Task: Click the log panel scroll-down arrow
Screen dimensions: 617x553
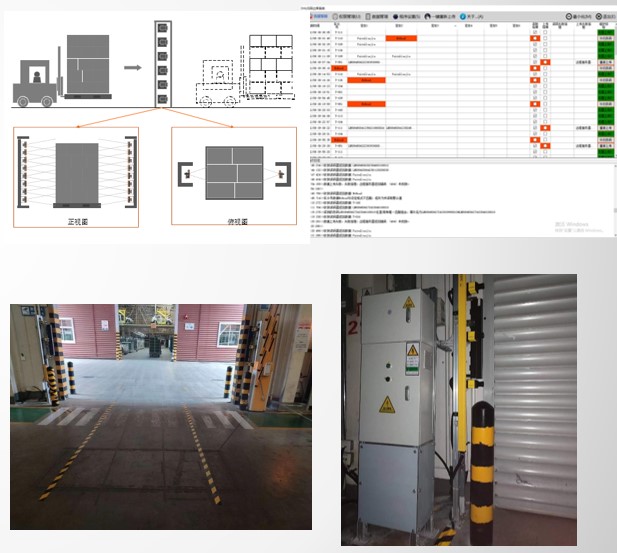Action: pyautogui.click(x=615, y=235)
